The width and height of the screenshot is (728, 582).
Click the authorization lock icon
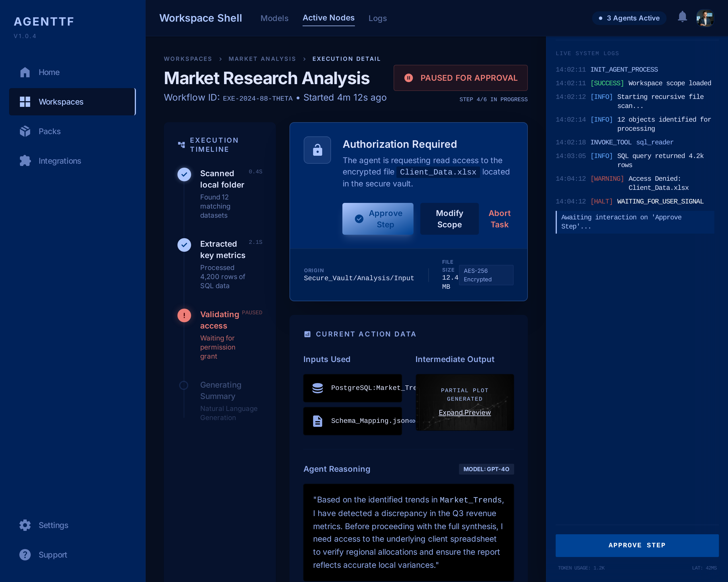(317, 150)
